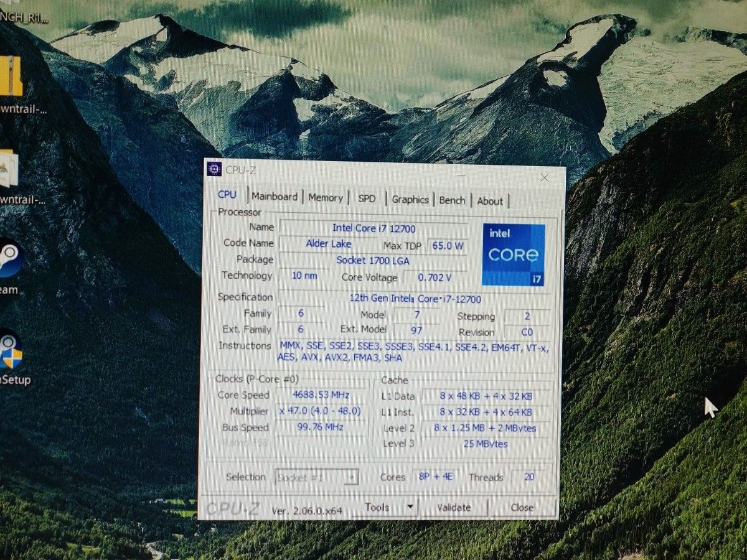Click the Package value Socket 1700 LGA

coord(374,260)
